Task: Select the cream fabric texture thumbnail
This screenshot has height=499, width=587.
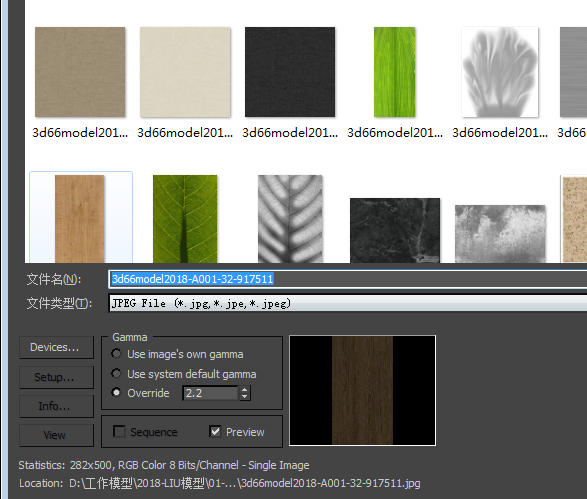Action: tap(185, 72)
